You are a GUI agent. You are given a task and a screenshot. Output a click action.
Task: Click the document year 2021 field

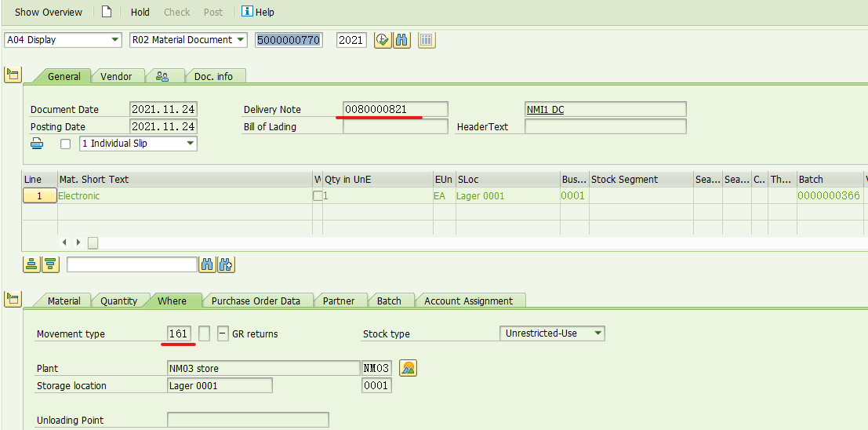(x=351, y=40)
